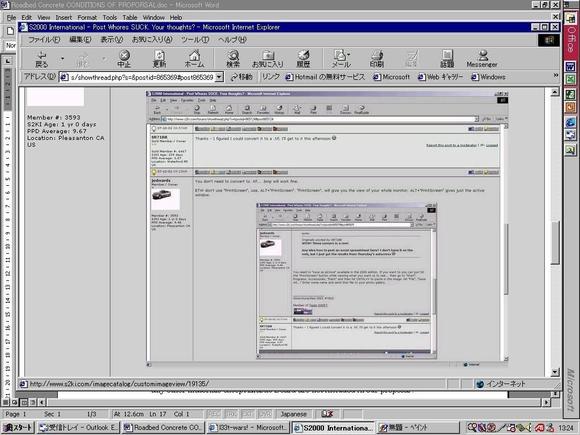Viewport: 580px width, 435px height.
Task: Open the Microsoft links bar shortcut
Action: tap(392, 77)
